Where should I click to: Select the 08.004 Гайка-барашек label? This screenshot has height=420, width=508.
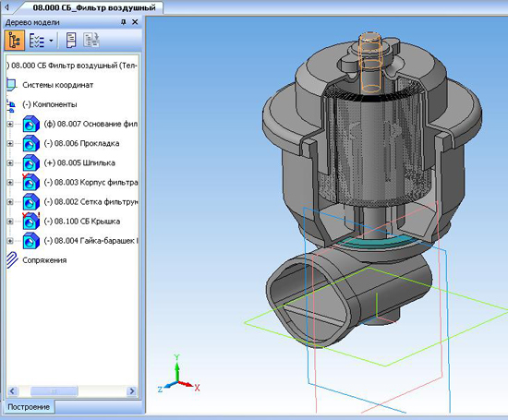[91, 241]
